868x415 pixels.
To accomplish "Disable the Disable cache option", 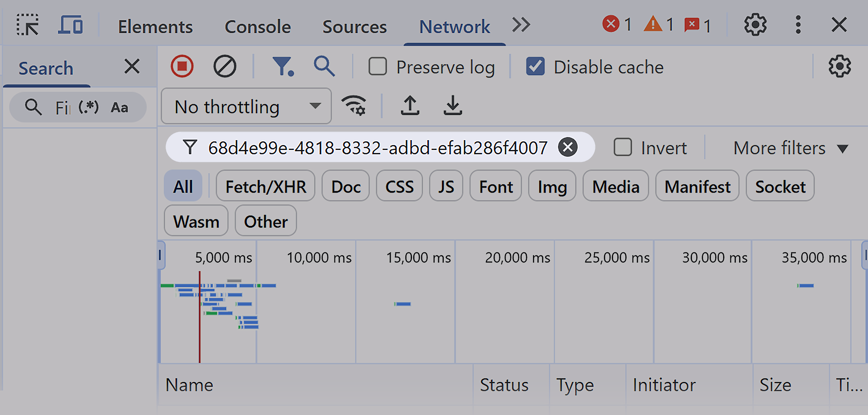I will pos(535,66).
